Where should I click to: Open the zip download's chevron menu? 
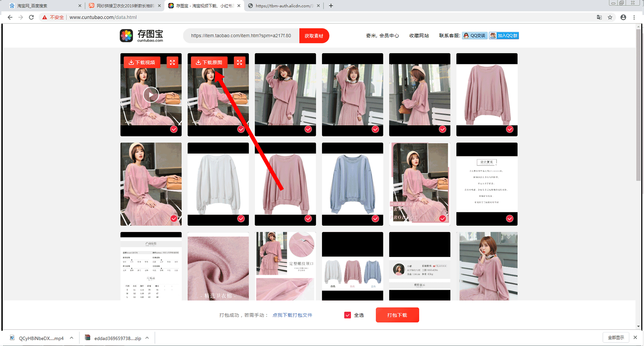pos(147,338)
